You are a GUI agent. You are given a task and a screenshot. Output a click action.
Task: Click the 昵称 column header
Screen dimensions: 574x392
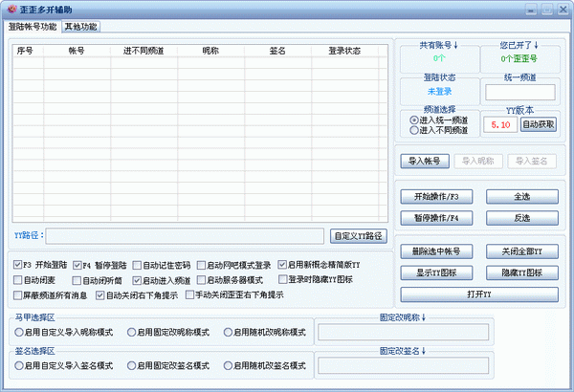(210, 51)
